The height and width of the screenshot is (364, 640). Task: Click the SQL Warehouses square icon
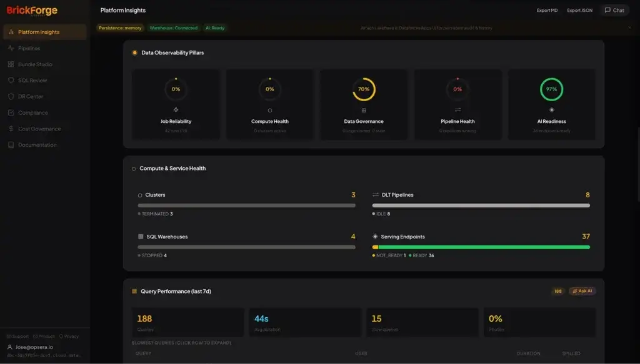pyautogui.click(x=141, y=237)
